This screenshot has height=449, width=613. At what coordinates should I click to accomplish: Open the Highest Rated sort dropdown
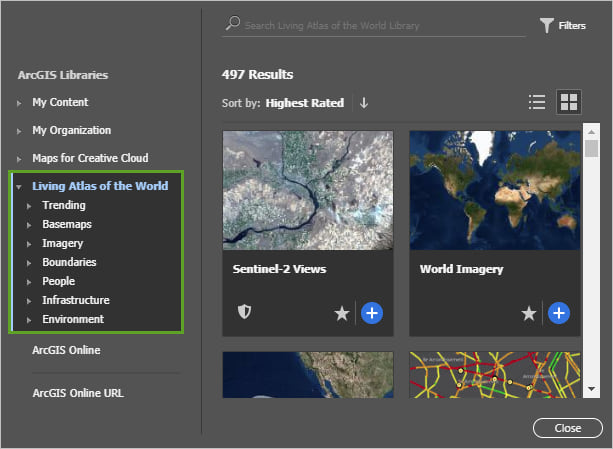[304, 103]
